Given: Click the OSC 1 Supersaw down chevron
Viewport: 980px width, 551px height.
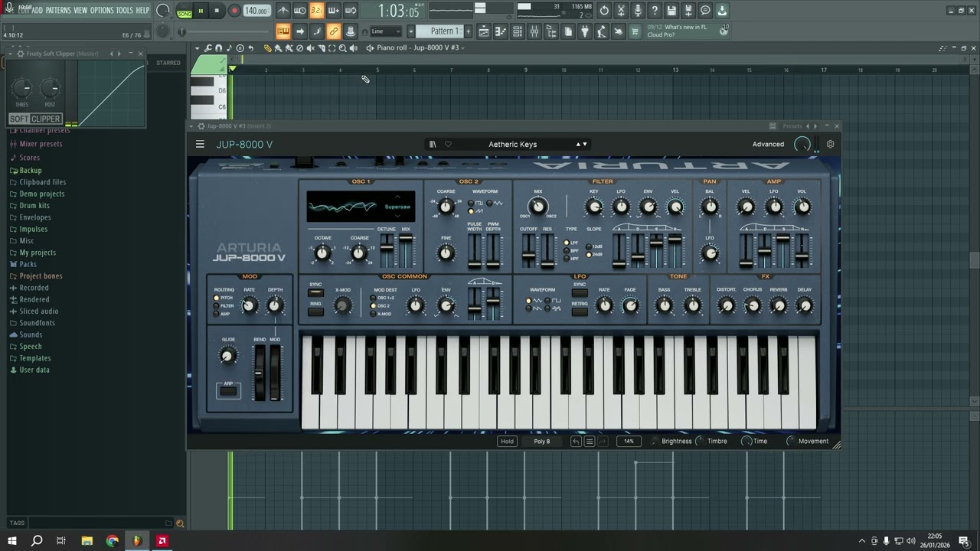Looking at the screenshot, I should [397, 217].
